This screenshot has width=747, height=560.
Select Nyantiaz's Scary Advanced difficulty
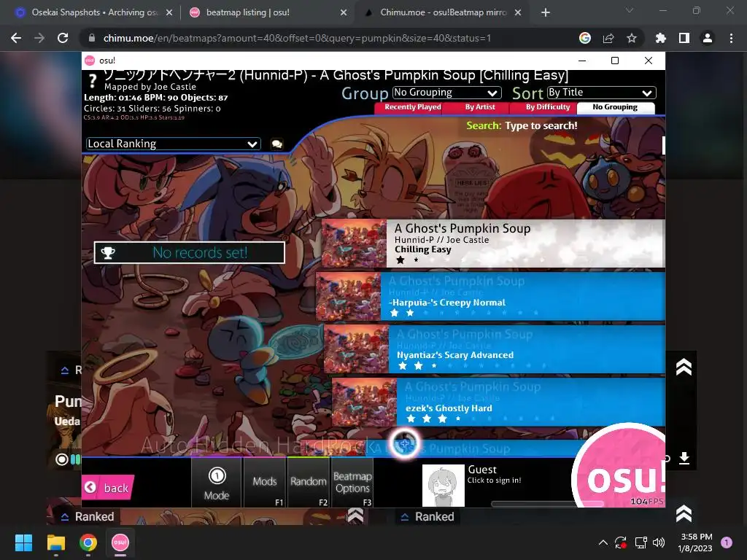click(494, 349)
